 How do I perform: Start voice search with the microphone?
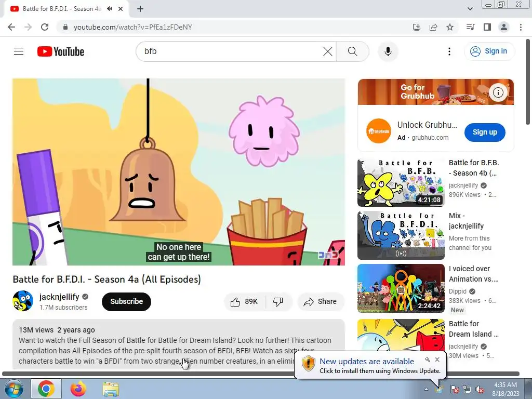click(388, 51)
